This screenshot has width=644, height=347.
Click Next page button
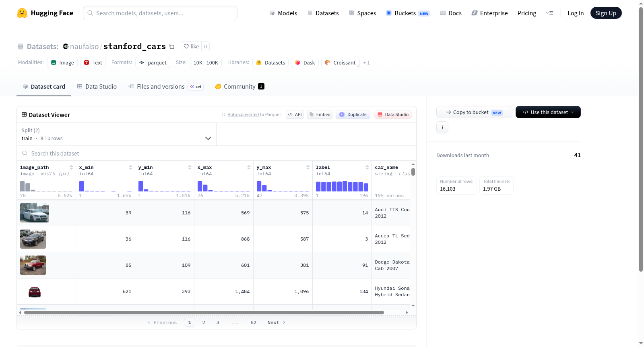click(277, 322)
